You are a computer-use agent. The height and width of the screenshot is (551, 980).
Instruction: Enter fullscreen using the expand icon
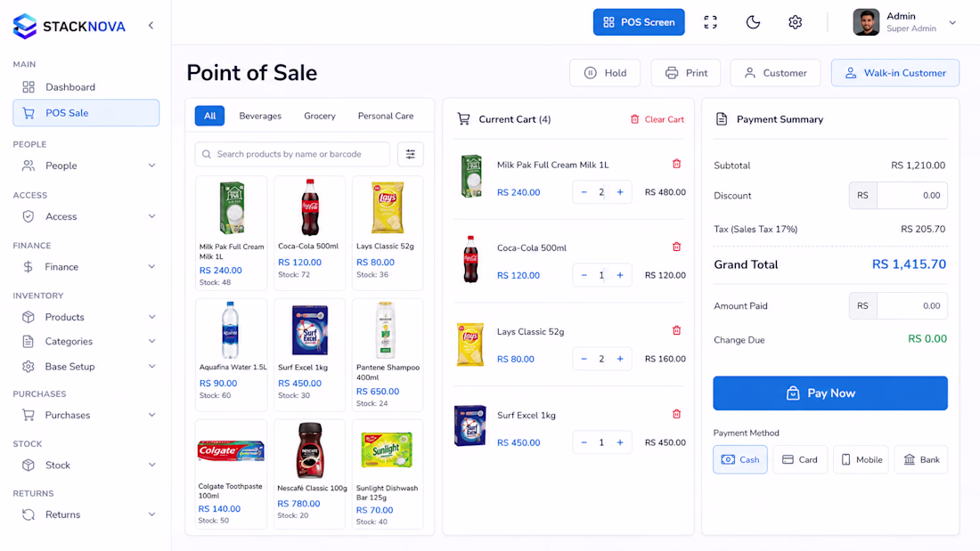(710, 22)
